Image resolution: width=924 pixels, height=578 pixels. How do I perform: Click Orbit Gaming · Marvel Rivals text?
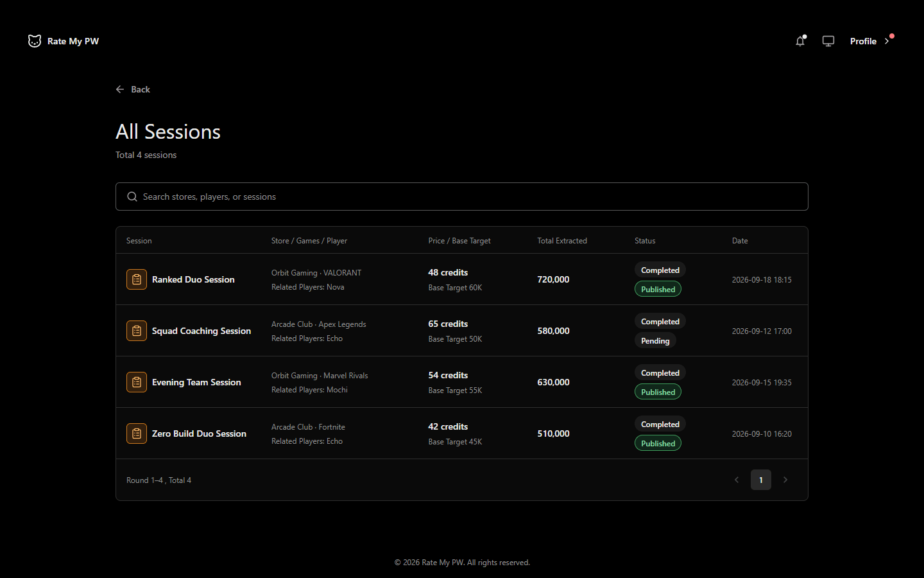[x=320, y=376]
